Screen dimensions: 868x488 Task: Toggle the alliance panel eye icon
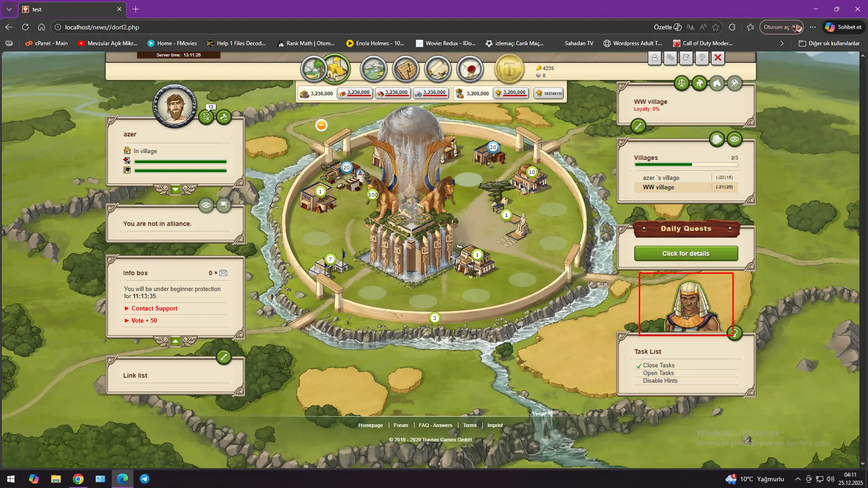(206, 205)
